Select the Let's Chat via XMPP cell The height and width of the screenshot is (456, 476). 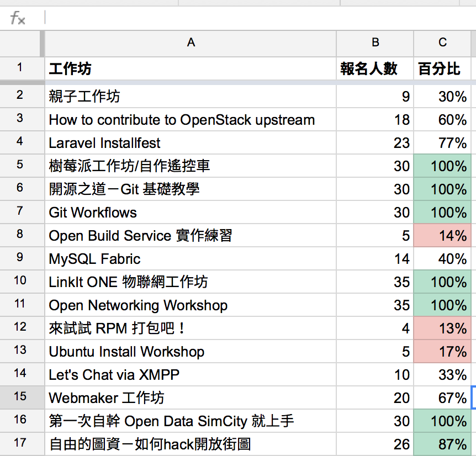[x=191, y=375]
